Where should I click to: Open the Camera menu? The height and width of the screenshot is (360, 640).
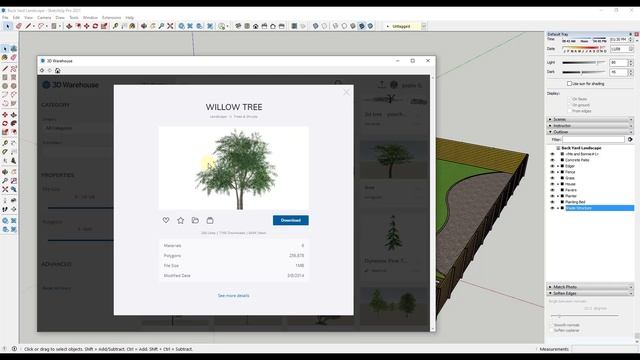coord(44,18)
